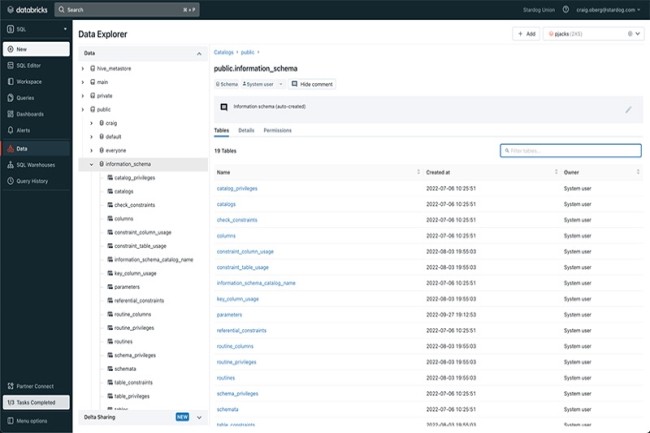This screenshot has height=433, width=650.
Task: Click the Hide comment button
Action: pos(313,84)
